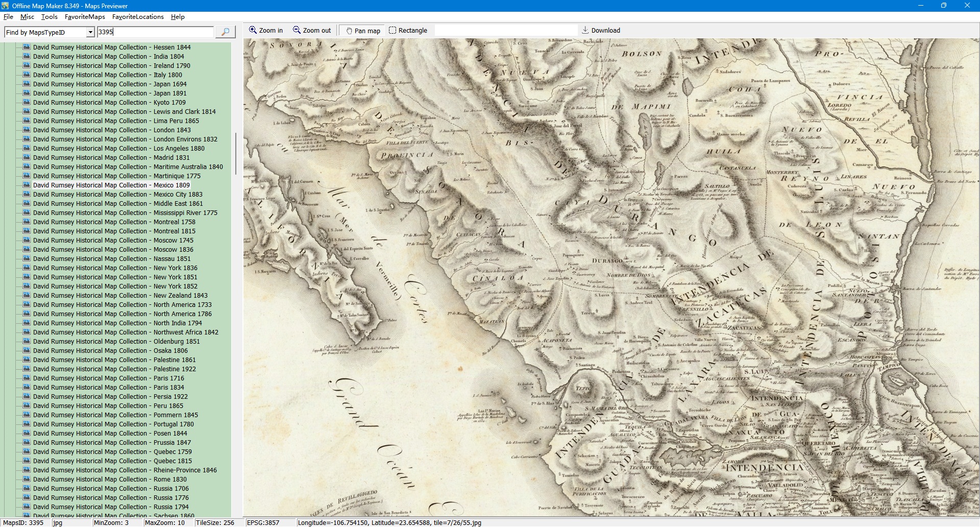Open the FavoriteLocations menu
The image size is (980, 527).
coord(138,17)
